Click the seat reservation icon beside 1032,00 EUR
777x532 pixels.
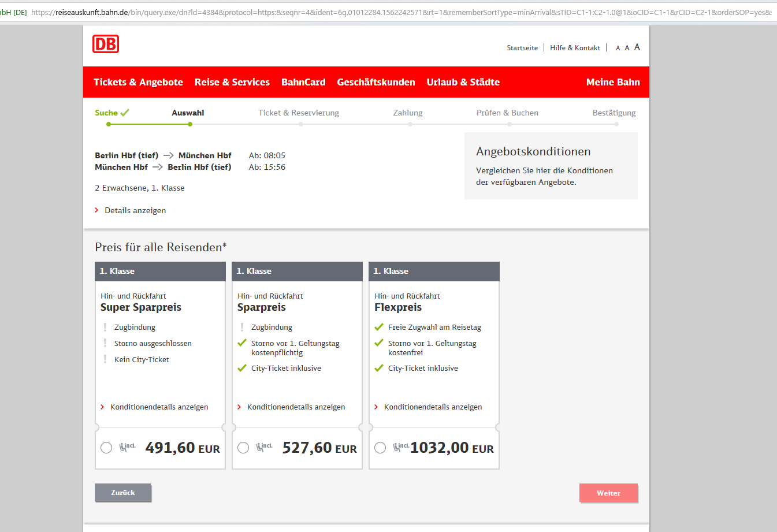401,447
